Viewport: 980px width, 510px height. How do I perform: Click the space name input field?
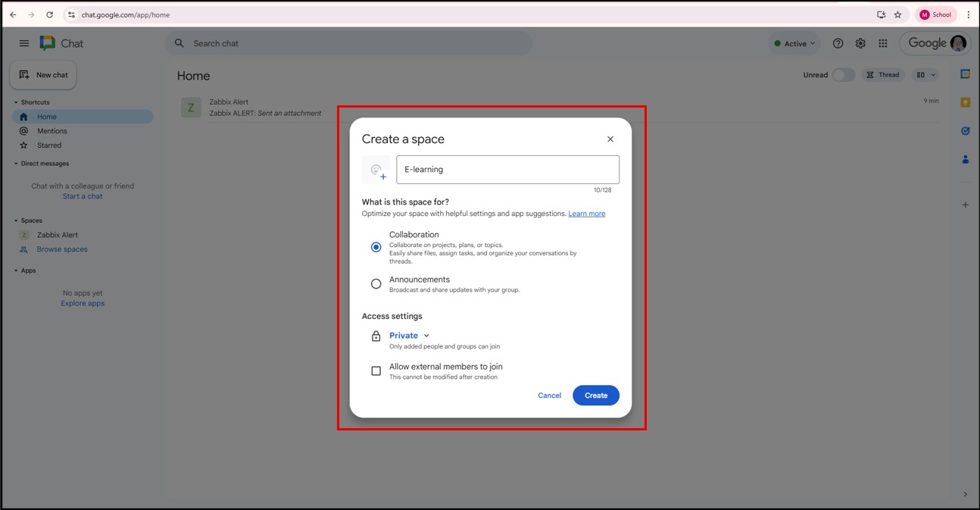[x=507, y=170]
